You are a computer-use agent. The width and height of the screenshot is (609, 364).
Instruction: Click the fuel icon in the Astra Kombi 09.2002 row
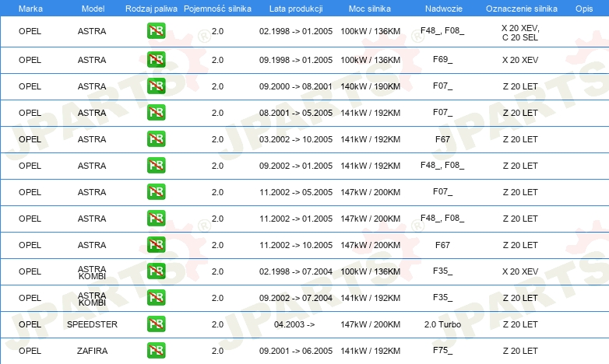click(156, 298)
